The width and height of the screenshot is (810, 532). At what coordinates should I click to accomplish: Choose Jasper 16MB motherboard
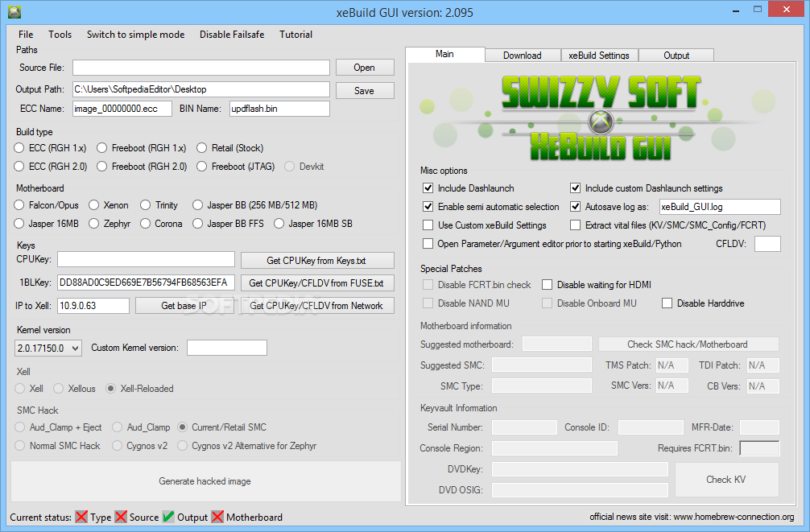pyautogui.click(x=47, y=224)
